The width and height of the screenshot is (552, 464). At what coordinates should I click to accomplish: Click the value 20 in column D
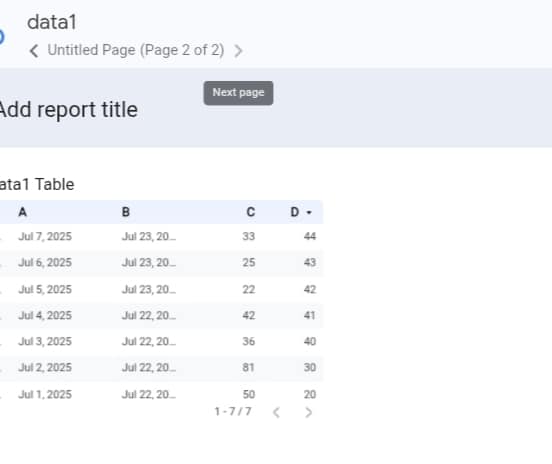310,394
